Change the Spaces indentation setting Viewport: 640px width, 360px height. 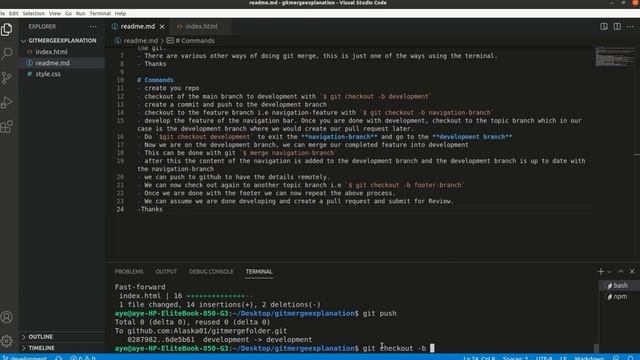pos(516,358)
